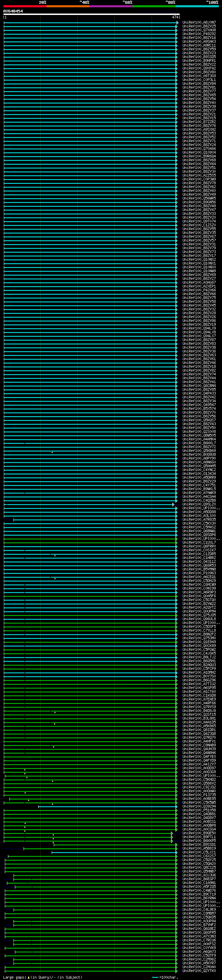The image size is (222, 980).
Task: Select the UniRef100_Q9SLZ0 label
Action: (x=199, y=504)
